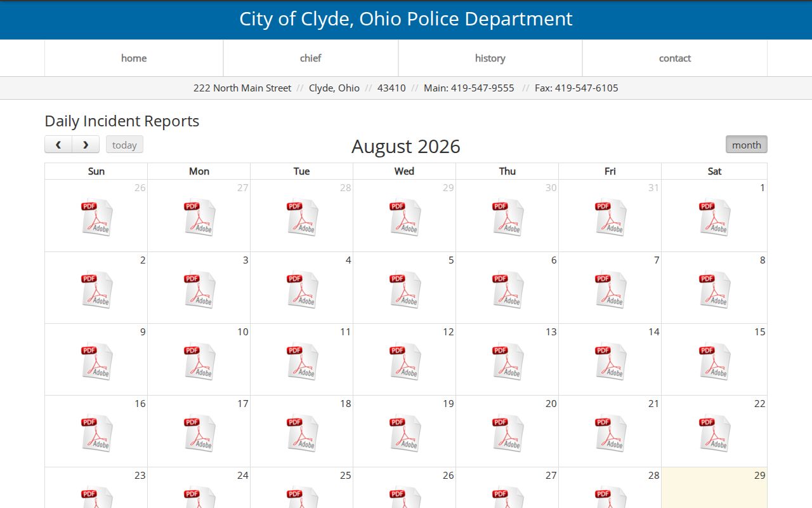
Task: Open the PDF report for August 22
Action: click(714, 433)
